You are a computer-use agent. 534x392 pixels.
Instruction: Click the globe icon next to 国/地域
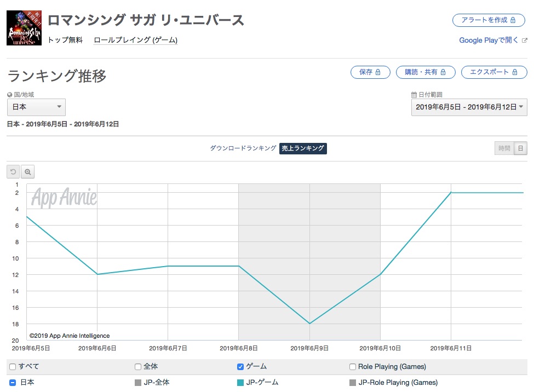point(9,95)
